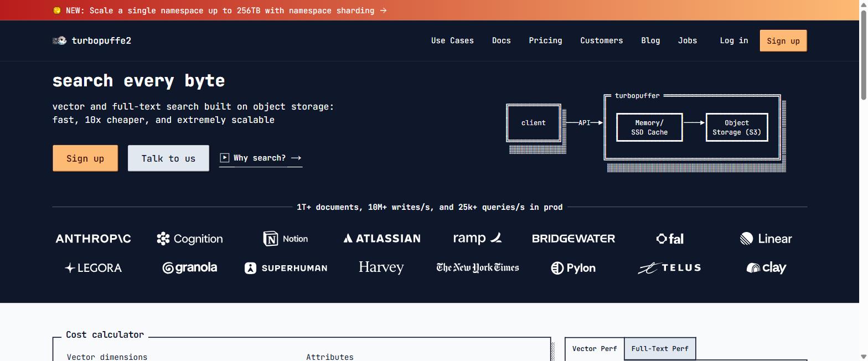This screenshot has height=361, width=868.
Task: Click the Talk to us button
Action: (168, 158)
